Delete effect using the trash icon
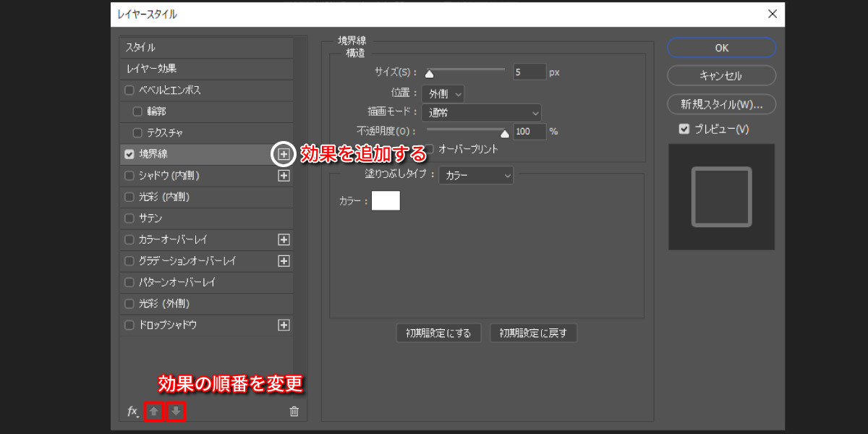The width and height of the screenshot is (868, 434). [294, 412]
